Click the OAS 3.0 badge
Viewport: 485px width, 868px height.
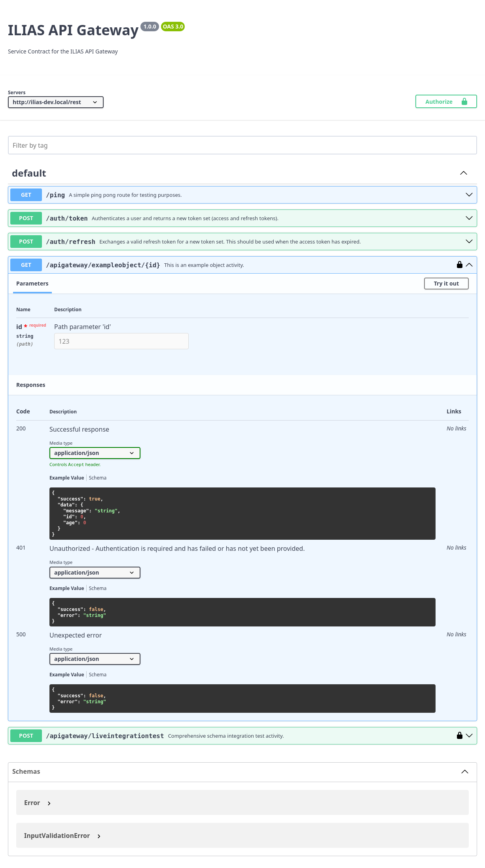click(173, 27)
